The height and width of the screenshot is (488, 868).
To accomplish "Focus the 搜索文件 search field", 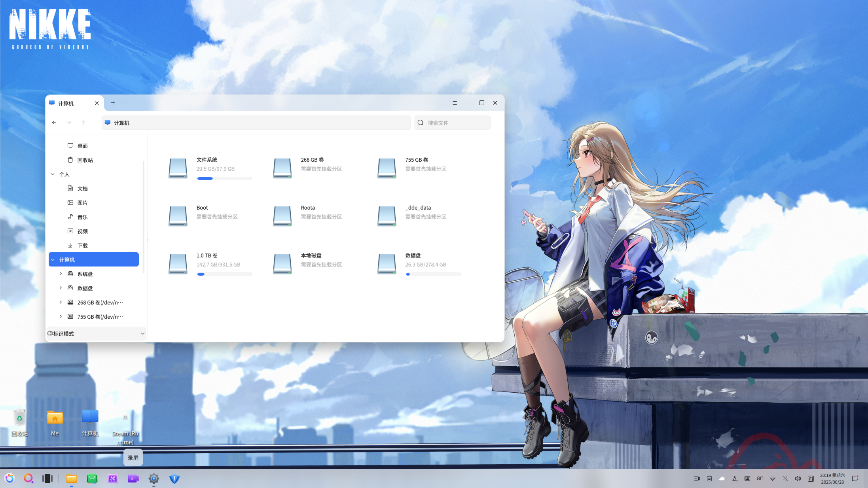I will [x=453, y=123].
